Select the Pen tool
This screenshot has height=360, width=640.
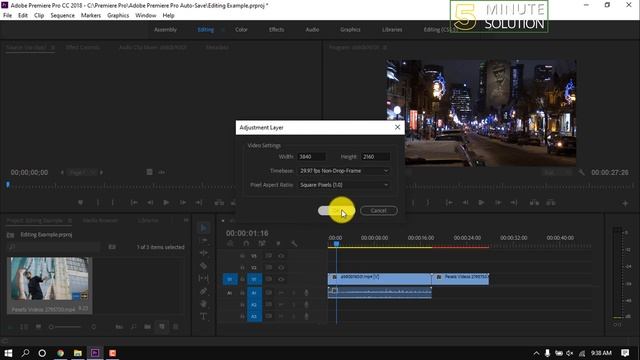204,291
